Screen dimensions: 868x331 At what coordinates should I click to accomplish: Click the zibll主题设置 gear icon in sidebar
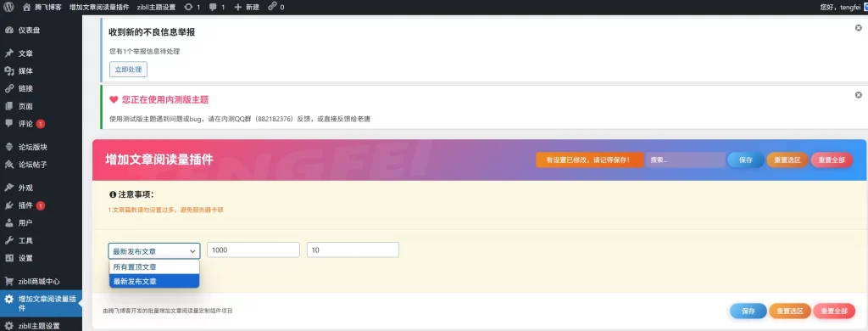pos(8,326)
